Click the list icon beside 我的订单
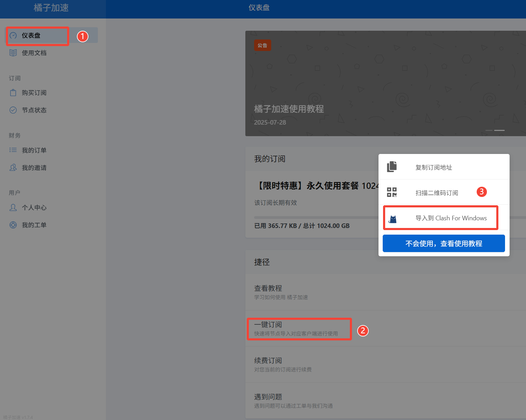The width and height of the screenshot is (526, 420). (x=13, y=150)
